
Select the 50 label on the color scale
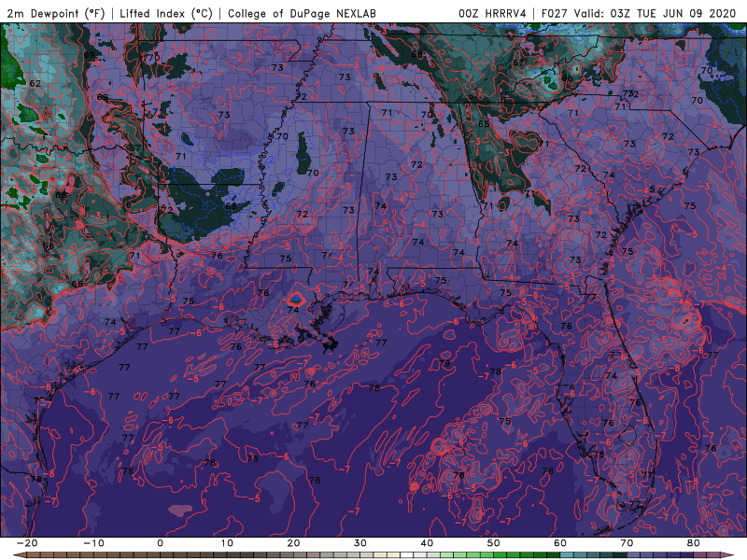[x=494, y=543]
